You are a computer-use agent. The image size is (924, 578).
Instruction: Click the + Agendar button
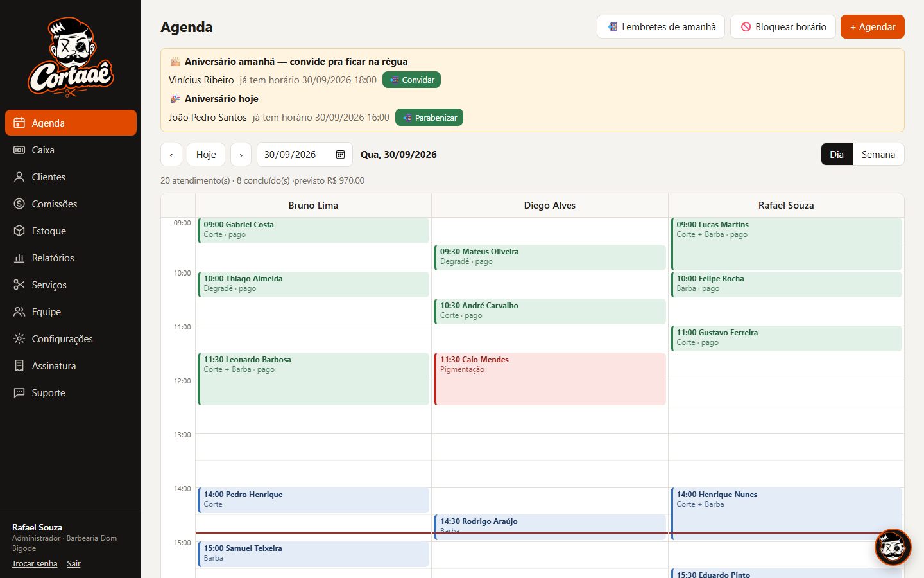tap(873, 27)
